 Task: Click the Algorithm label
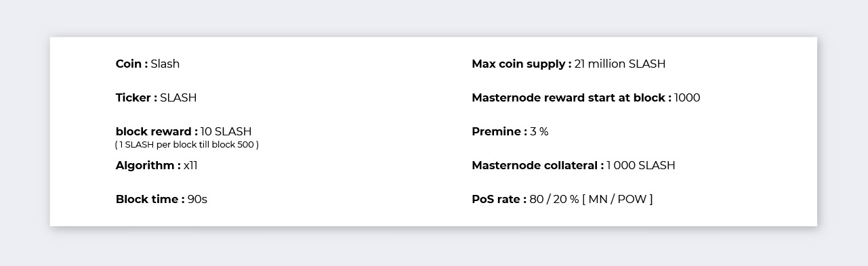(x=148, y=165)
